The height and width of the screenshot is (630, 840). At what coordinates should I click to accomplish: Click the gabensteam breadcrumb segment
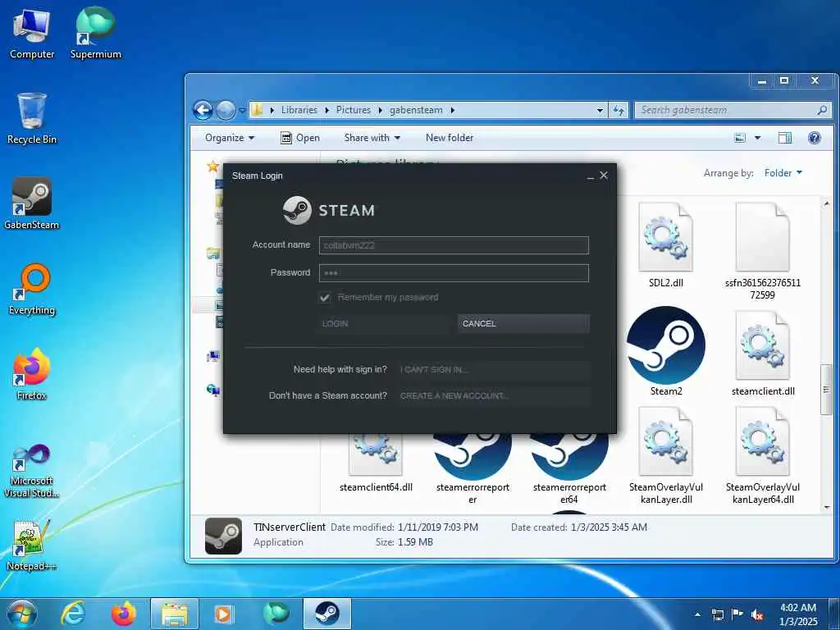click(x=416, y=111)
